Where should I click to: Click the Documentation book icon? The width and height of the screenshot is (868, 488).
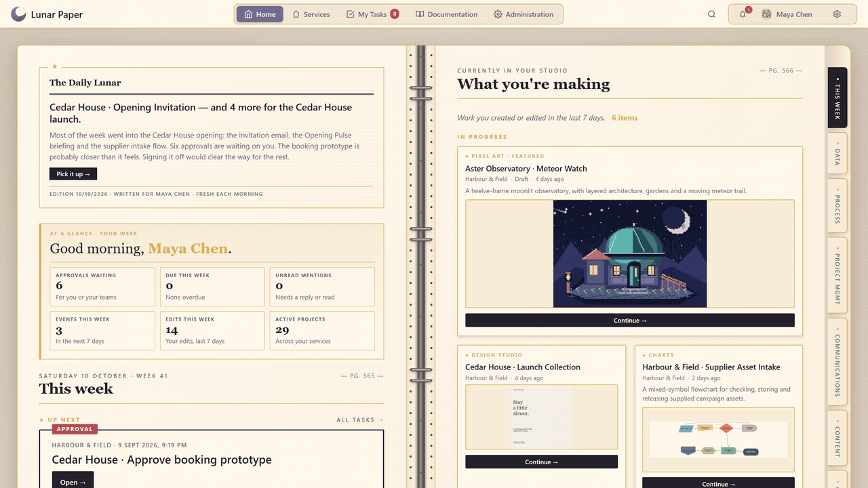(420, 14)
